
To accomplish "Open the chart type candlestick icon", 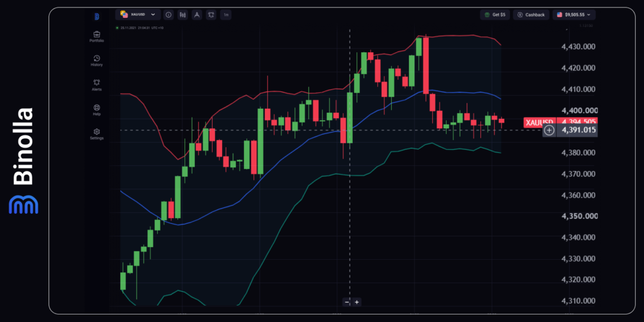I will (x=183, y=15).
